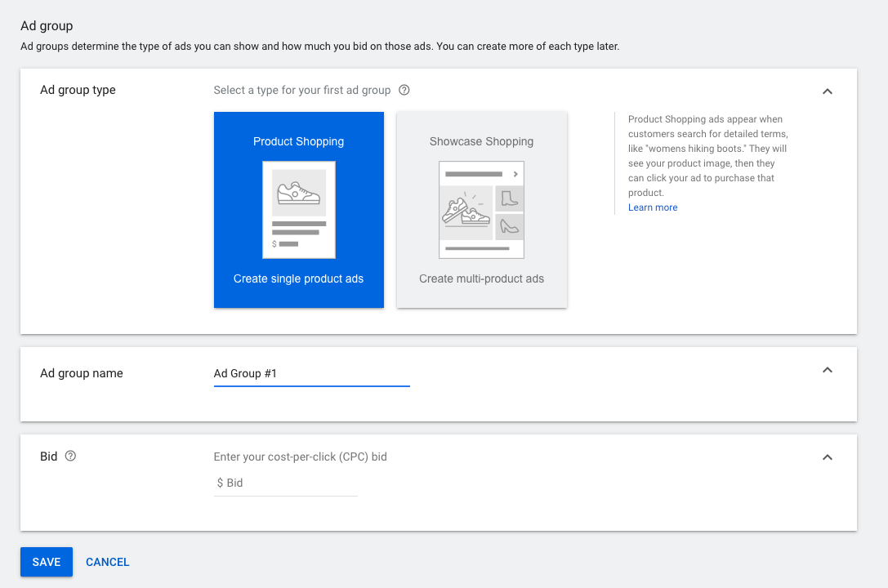Click the multi-product layout illustration on Showcase Shopping
The height and width of the screenshot is (588, 888).
click(481, 209)
